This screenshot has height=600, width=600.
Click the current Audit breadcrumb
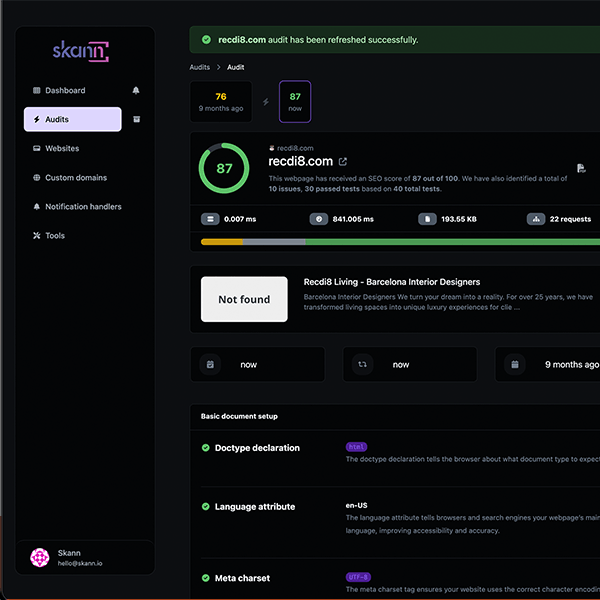(236, 67)
